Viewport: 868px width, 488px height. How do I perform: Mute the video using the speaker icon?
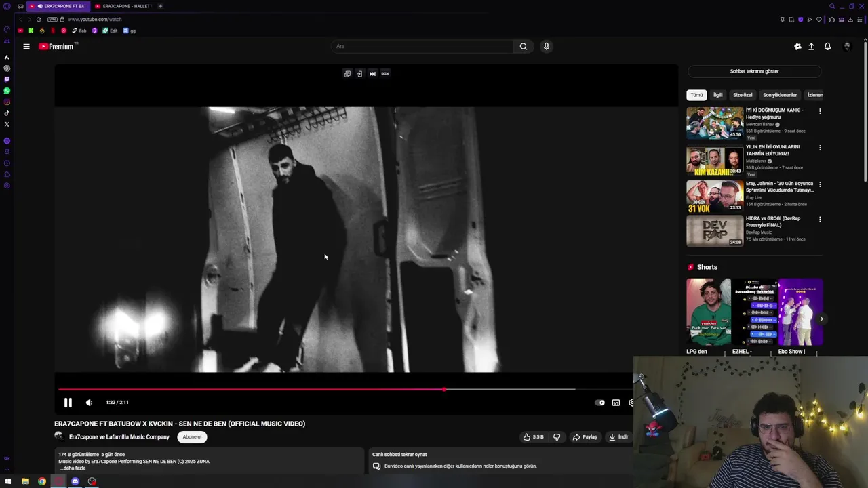pyautogui.click(x=89, y=403)
